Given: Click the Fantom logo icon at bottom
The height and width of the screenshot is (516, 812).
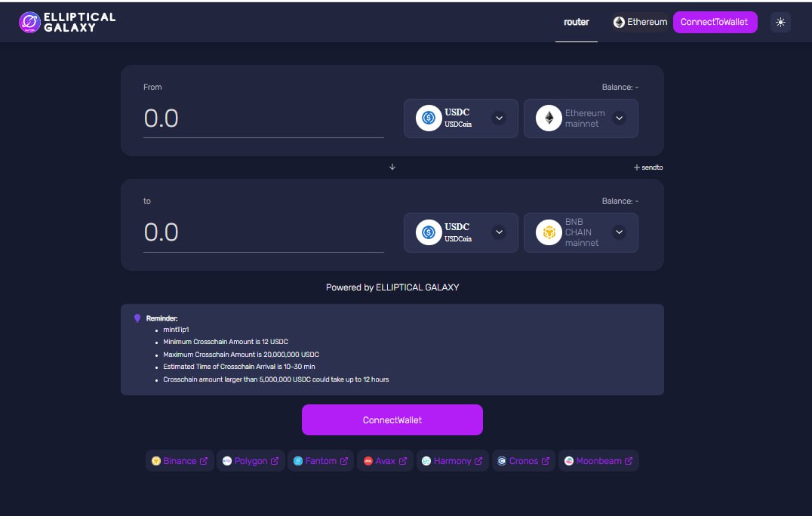Looking at the screenshot, I should coord(298,461).
